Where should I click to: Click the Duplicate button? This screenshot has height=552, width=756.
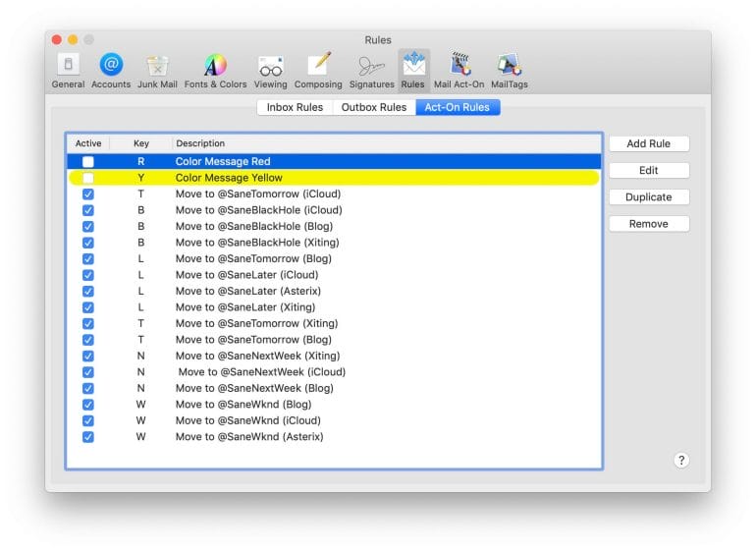[x=648, y=196]
